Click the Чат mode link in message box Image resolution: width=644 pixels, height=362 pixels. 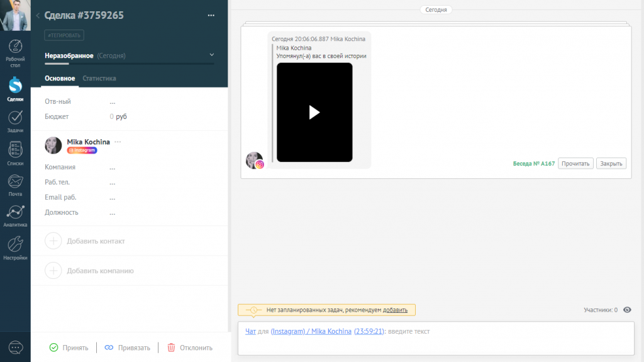[x=250, y=331]
